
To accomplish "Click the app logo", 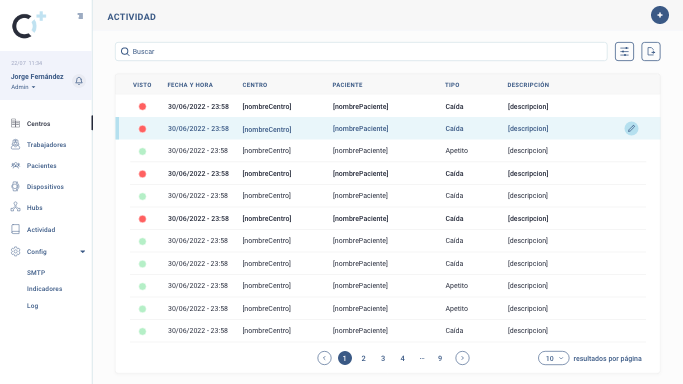I will pos(29,25).
